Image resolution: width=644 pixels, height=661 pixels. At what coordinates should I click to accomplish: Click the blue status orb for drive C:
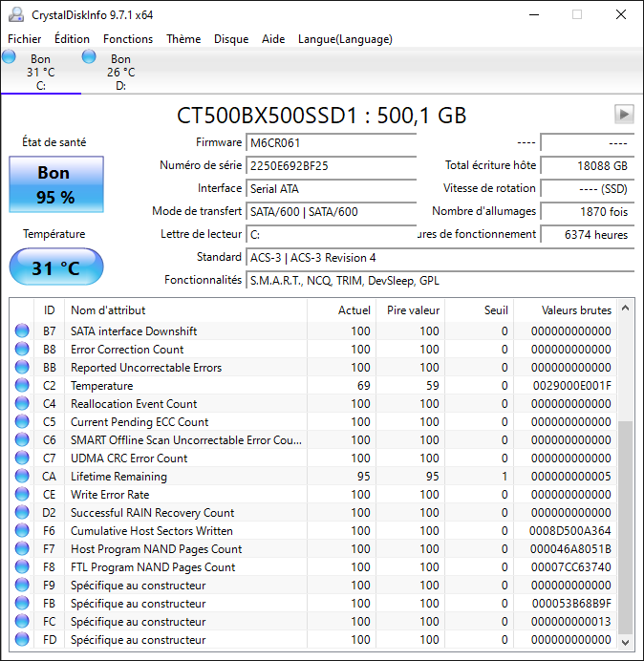click(x=9, y=56)
